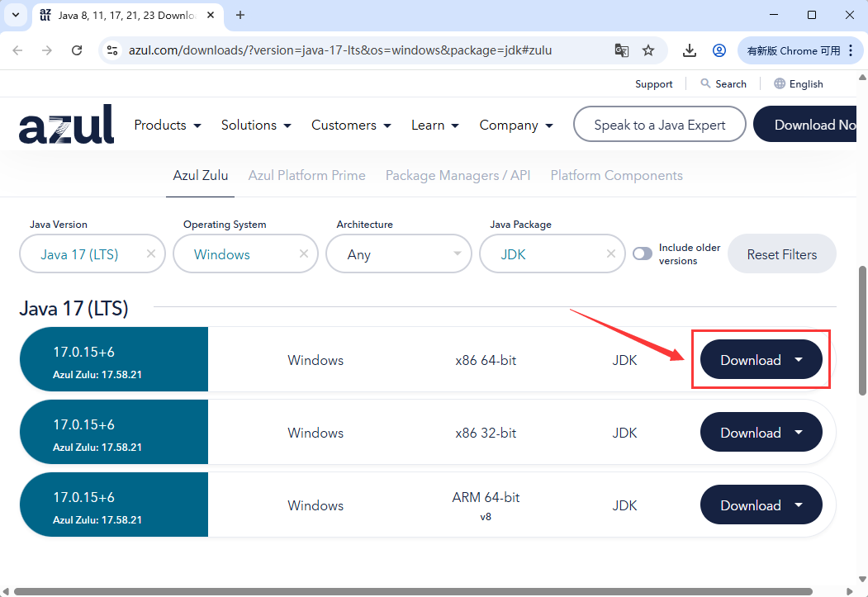This screenshot has height=597, width=868.
Task: Click the Chrome update available chip
Action: tap(800, 50)
